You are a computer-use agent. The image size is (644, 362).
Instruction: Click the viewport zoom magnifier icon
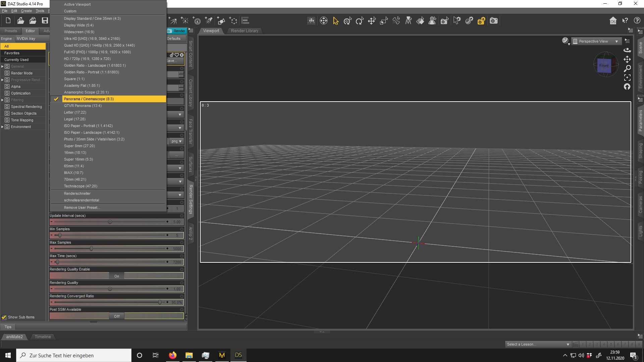coord(627,68)
